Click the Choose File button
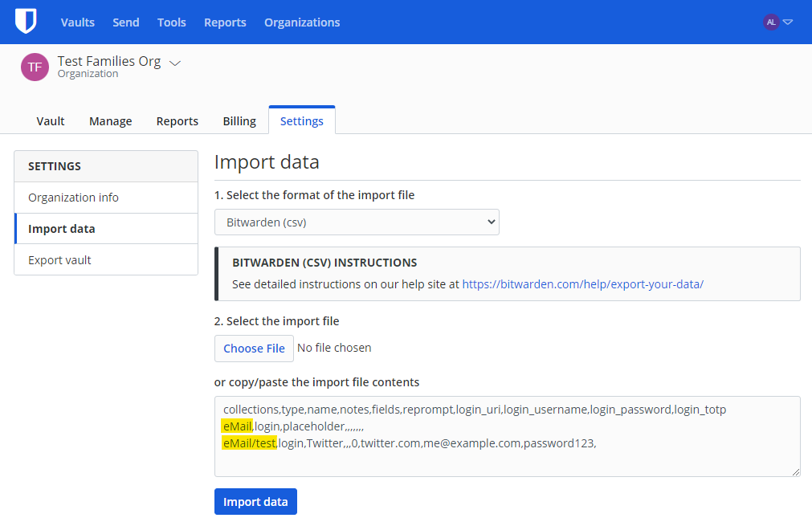Viewport: 812px width, 522px height. tap(254, 349)
